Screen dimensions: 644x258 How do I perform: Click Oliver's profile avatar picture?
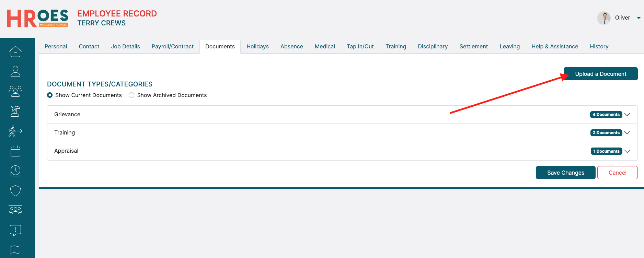pos(603,18)
